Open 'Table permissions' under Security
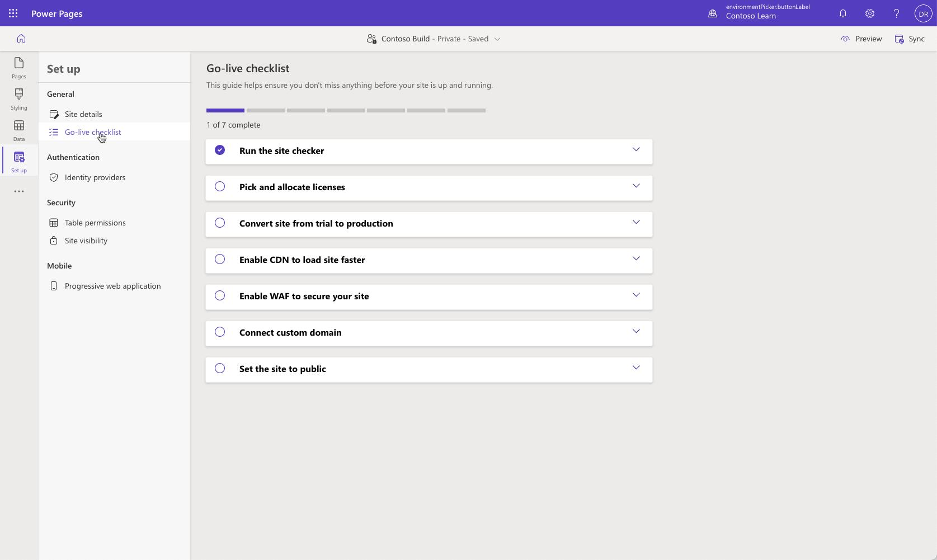This screenshot has height=560, width=937. (x=95, y=222)
